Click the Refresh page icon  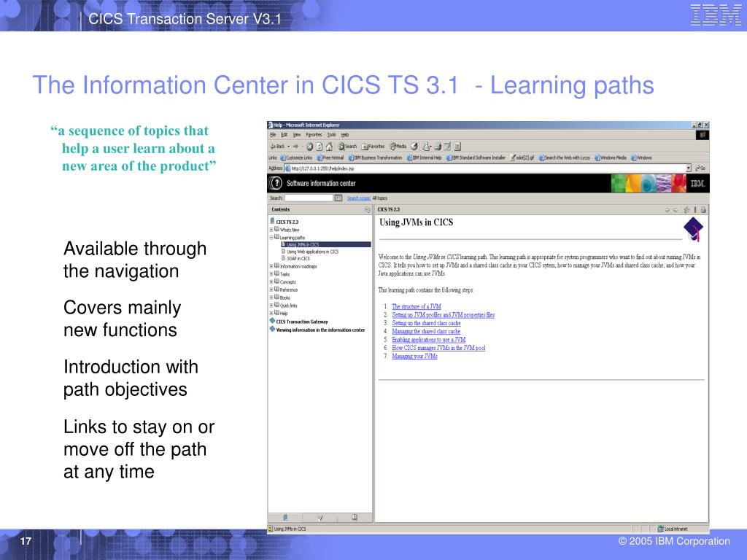click(x=320, y=147)
